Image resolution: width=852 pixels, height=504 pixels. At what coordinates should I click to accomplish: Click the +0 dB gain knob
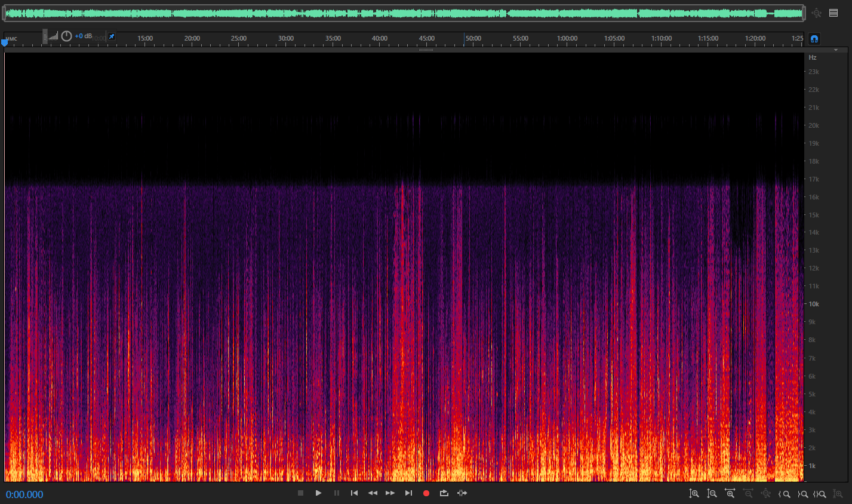(66, 36)
